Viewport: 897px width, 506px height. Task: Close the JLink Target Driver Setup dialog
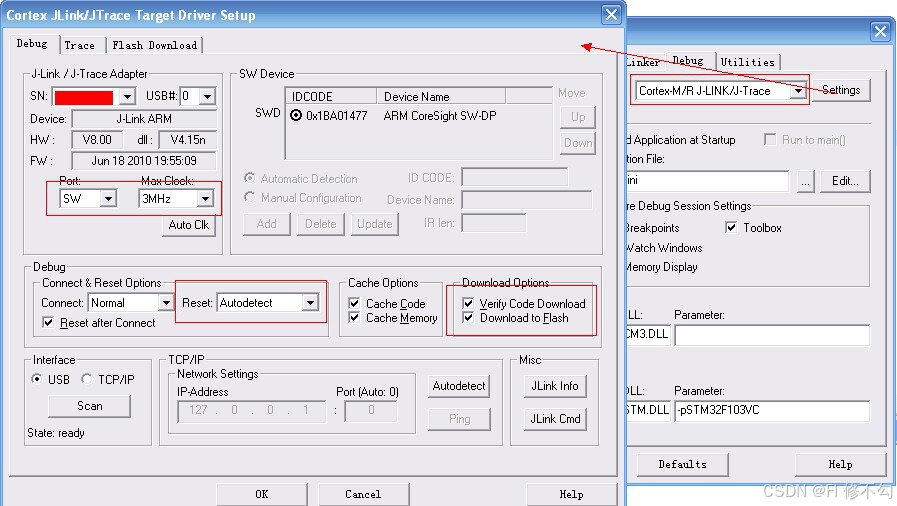[611, 14]
